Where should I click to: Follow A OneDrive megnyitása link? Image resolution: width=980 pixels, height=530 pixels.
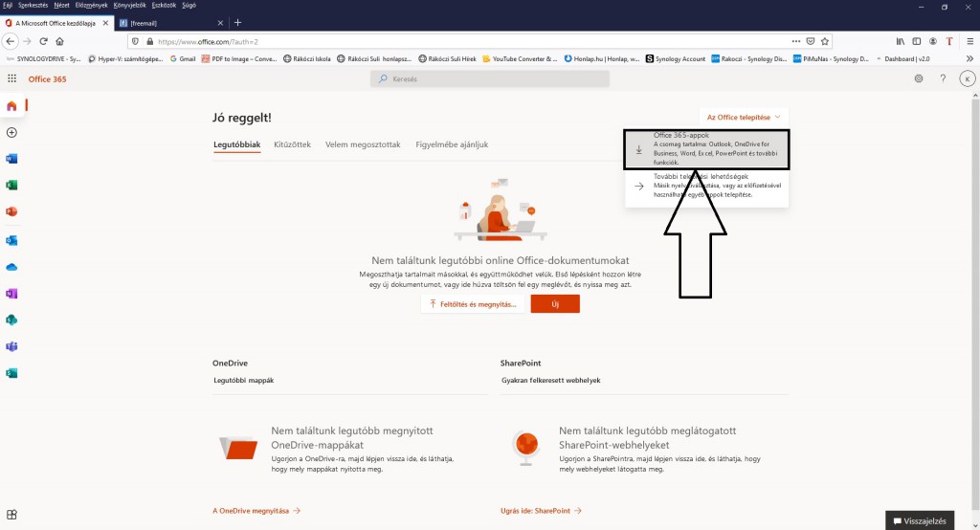click(256, 511)
